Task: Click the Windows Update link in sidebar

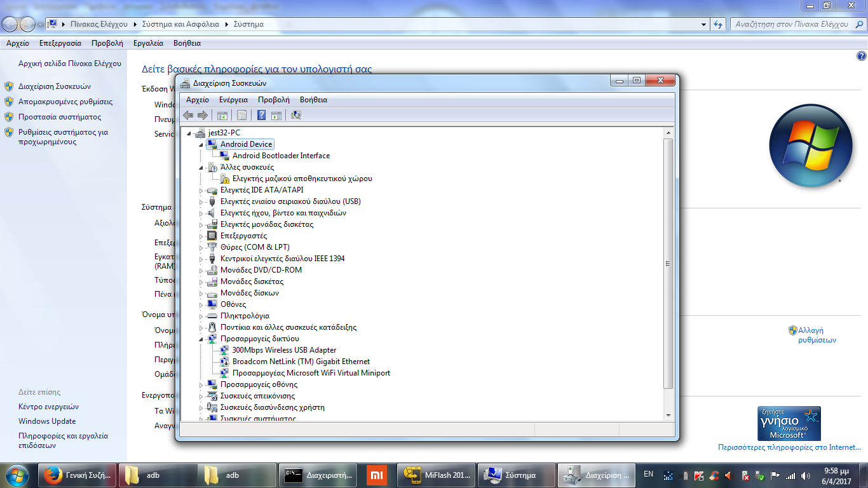Action: pos(47,421)
